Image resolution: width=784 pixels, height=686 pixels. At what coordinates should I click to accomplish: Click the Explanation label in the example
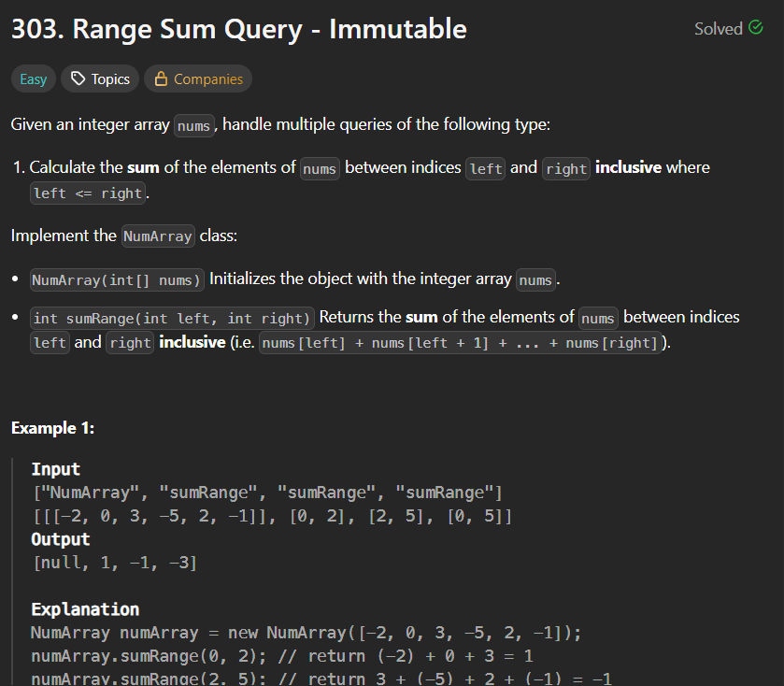(x=85, y=609)
